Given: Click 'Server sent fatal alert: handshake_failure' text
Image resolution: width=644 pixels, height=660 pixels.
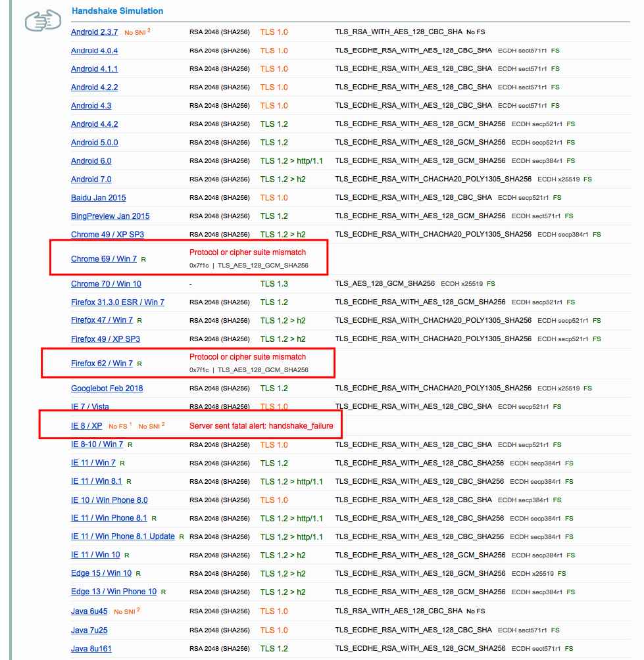Looking at the screenshot, I should 261,426.
